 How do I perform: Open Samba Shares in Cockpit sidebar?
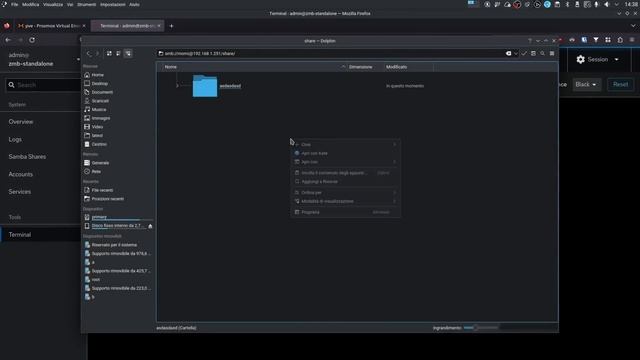coord(27,157)
